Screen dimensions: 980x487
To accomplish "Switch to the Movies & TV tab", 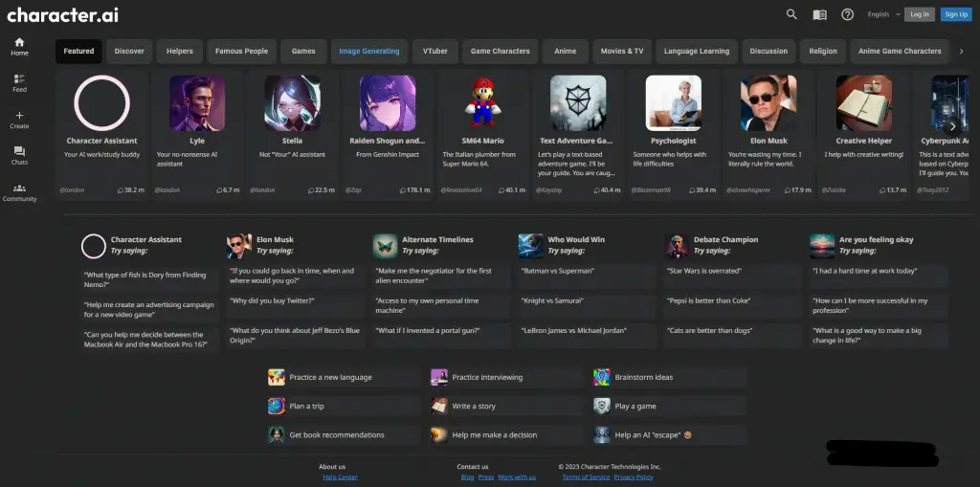I will tap(622, 52).
